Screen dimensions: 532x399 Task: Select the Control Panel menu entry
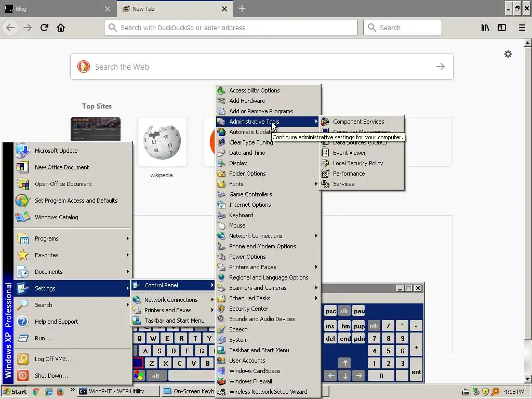point(174,285)
